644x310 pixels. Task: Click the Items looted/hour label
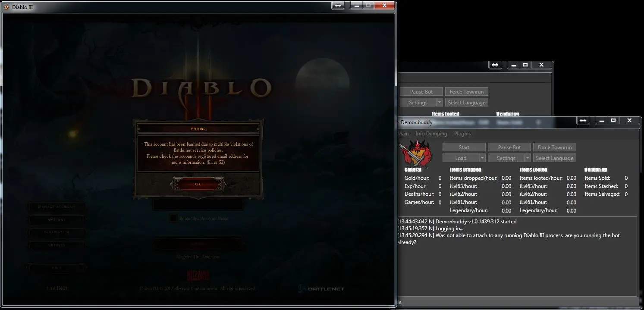pos(541,178)
